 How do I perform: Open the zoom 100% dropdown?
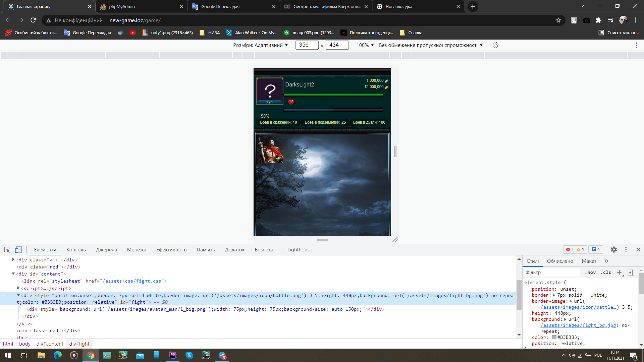click(x=365, y=45)
